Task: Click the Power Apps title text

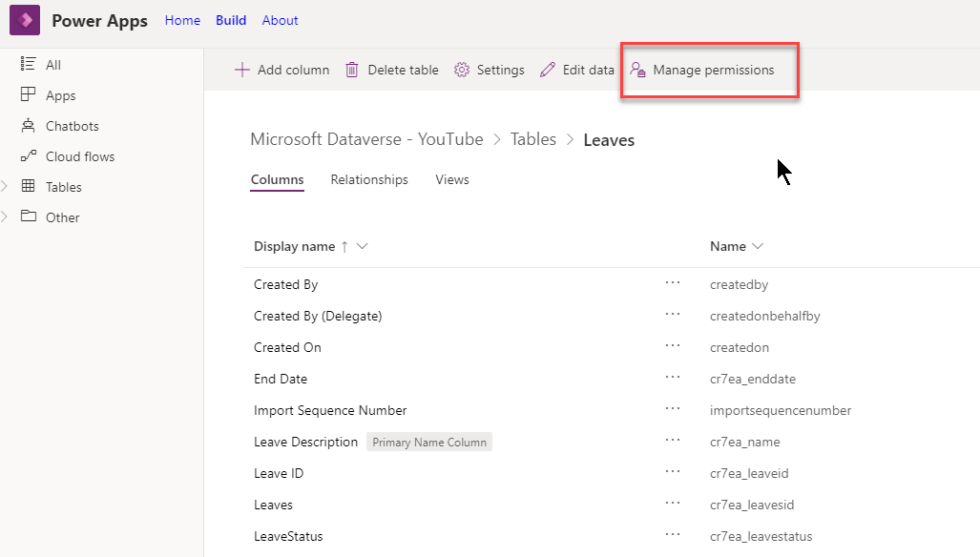Action: (x=100, y=21)
